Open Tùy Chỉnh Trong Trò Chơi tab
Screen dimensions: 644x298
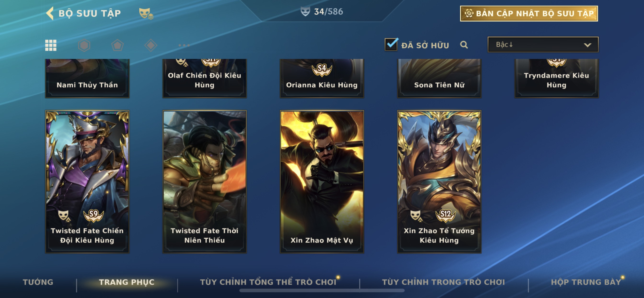(x=443, y=282)
